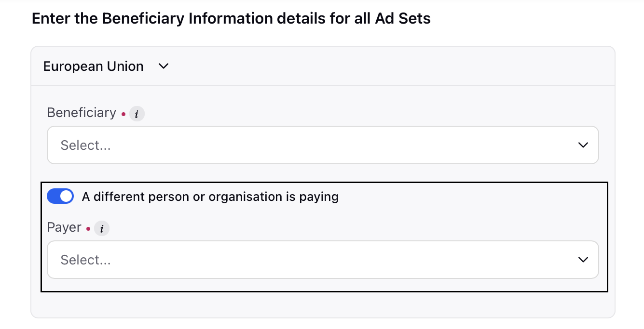Click the Payer info icon
The width and height of the screenshot is (644, 329).
point(102,229)
